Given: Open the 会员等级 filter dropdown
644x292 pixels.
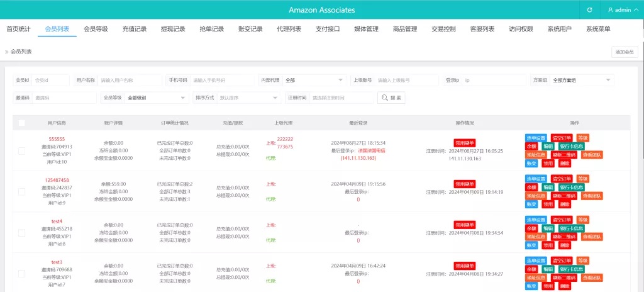Looking at the screenshot, I should pyautogui.click(x=156, y=98).
